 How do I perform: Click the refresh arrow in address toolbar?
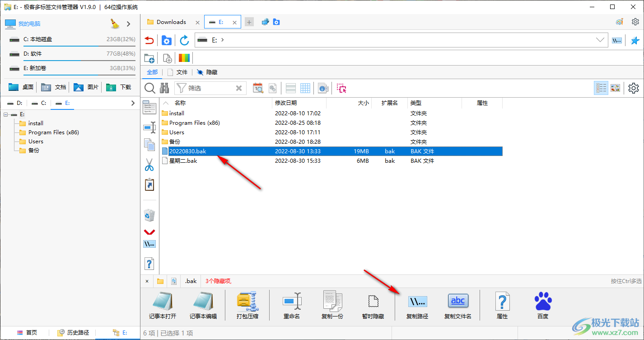pos(184,40)
